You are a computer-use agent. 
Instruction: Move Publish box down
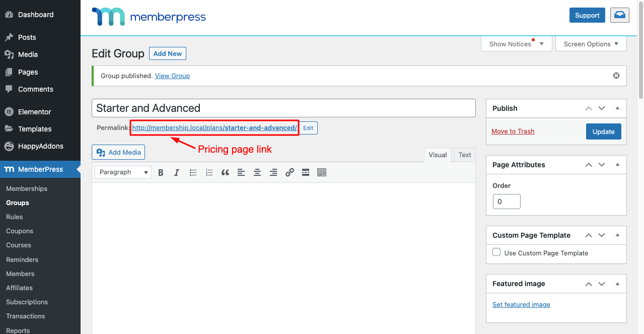coord(602,108)
